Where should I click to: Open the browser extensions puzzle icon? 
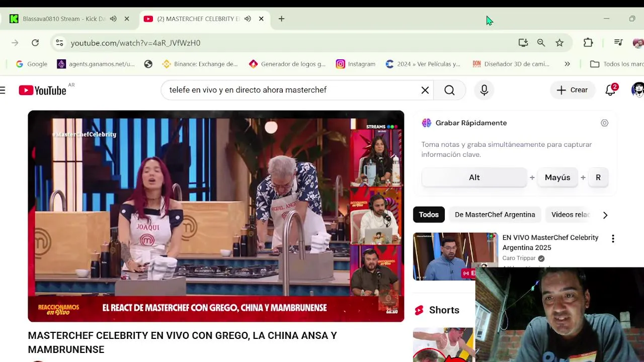tap(588, 43)
